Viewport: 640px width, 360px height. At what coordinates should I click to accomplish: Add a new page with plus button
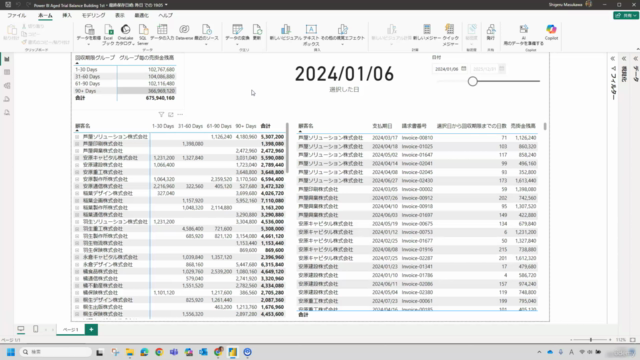pos(91,329)
